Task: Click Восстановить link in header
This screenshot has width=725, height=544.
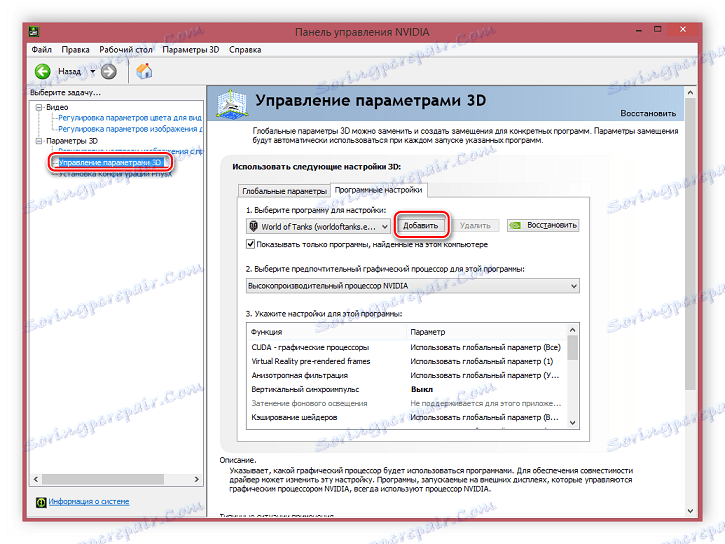Action: pos(648,113)
